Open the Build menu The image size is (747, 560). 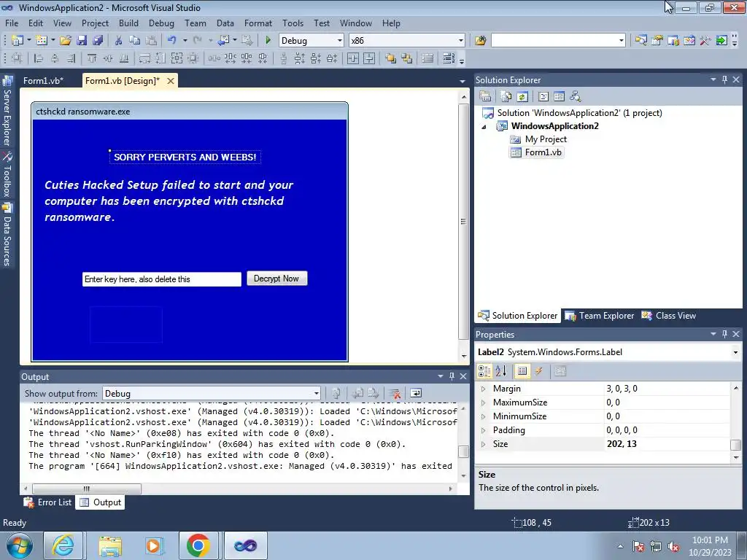click(x=128, y=23)
